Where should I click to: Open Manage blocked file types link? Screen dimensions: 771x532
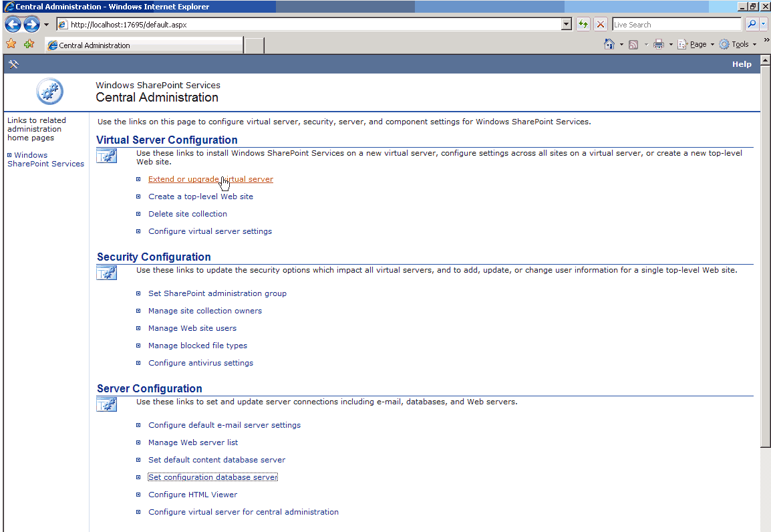(198, 346)
